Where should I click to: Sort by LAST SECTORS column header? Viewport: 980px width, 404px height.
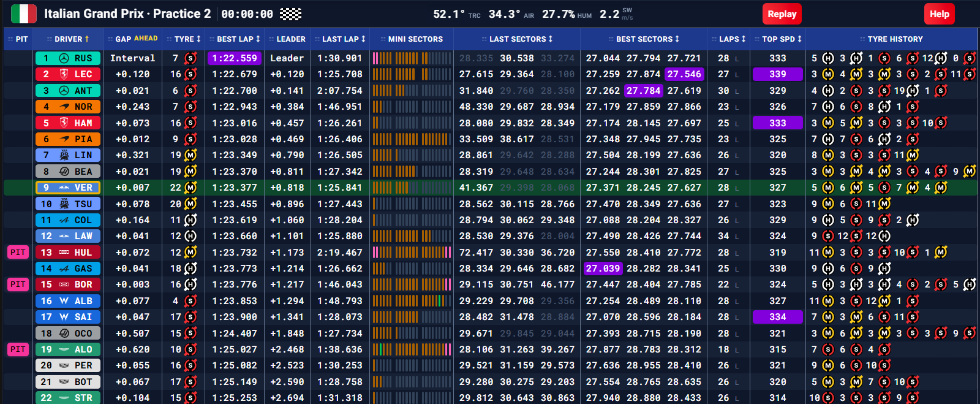click(517, 39)
